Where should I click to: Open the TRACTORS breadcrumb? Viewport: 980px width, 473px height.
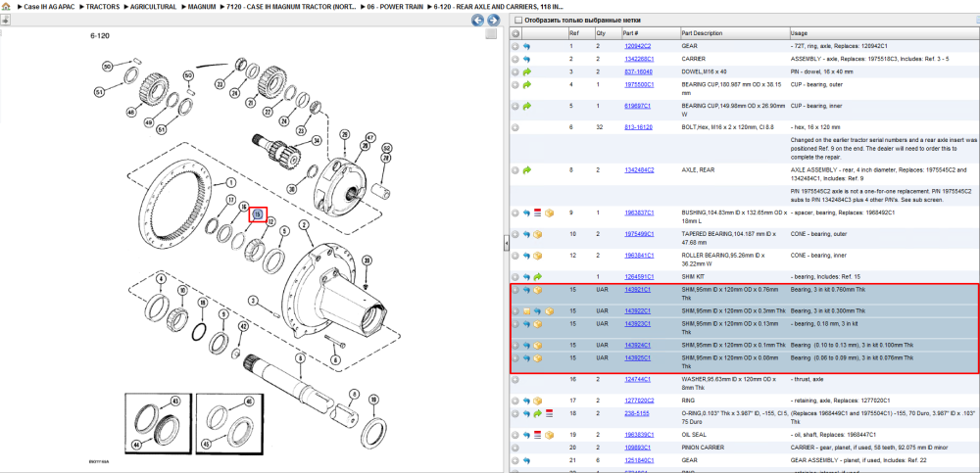(103, 6)
